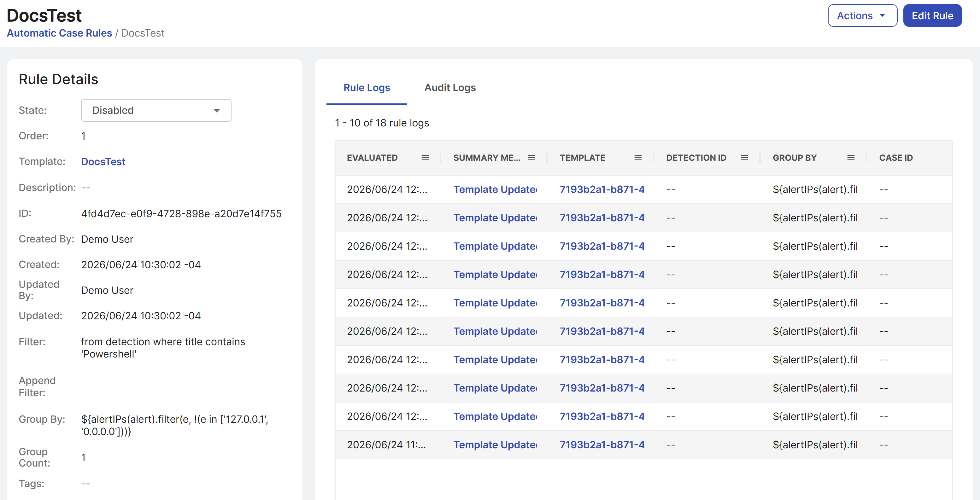
Task: Sort by the TEMPLATE column header text
Action: (582, 158)
